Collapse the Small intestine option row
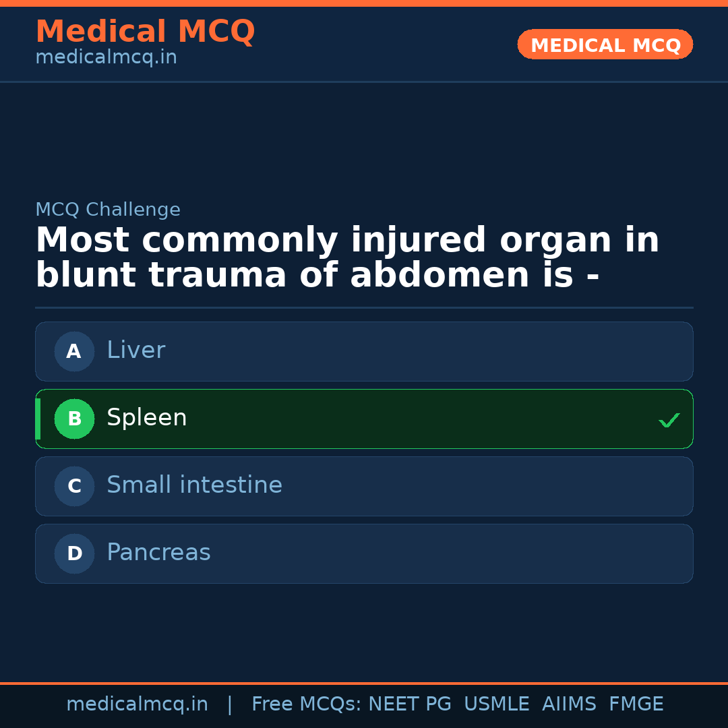This screenshot has width=728, height=728. 364,486
